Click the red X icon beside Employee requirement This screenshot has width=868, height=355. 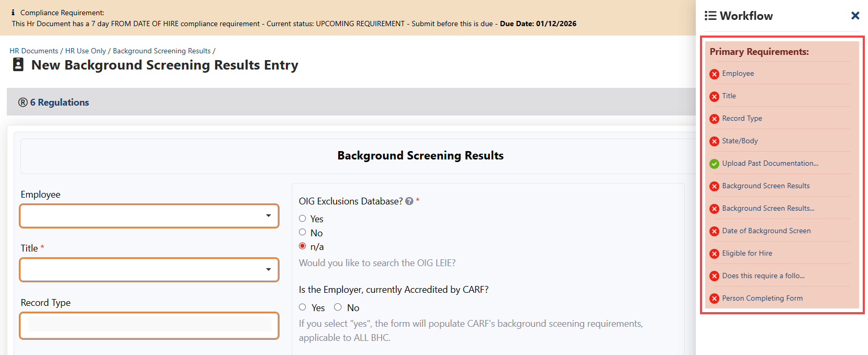pos(714,74)
